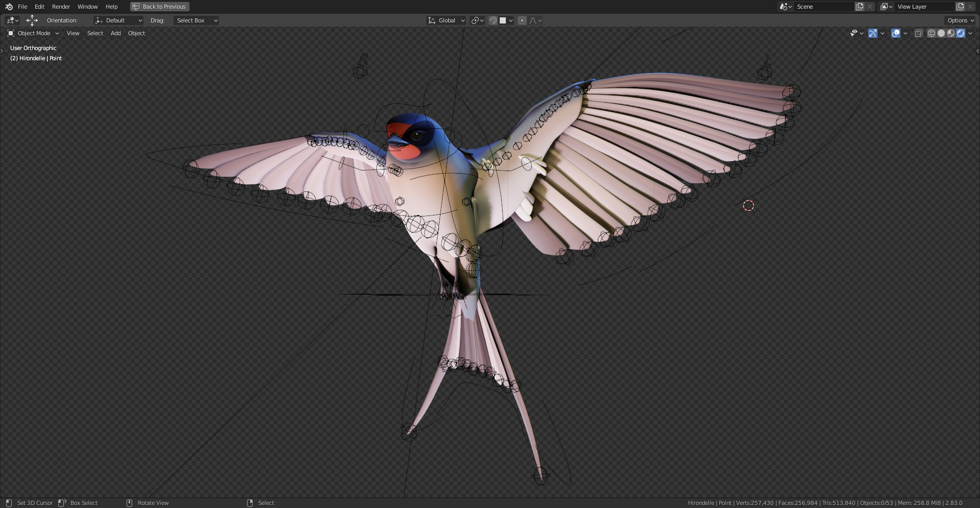980x508 pixels.
Task: Expand the viewport shading options arrow
Action: pyautogui.click(x=970, y=33)
